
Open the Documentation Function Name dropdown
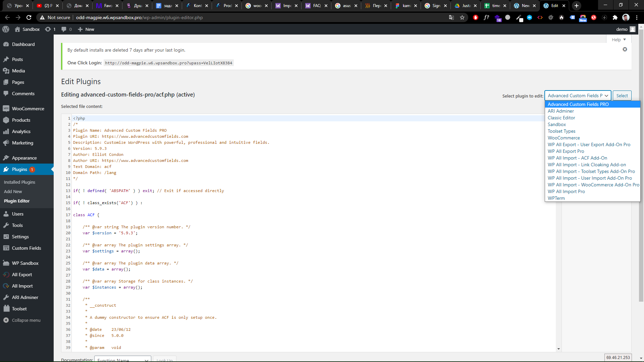[x=122, y=359]
